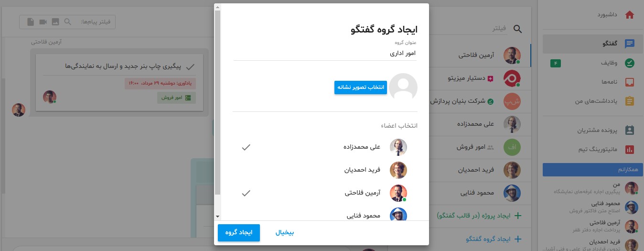Viewport: 644px width, 251px height.
Task: Click the search magnifier beside فیلتر
Action: click(x=518, y=29)
